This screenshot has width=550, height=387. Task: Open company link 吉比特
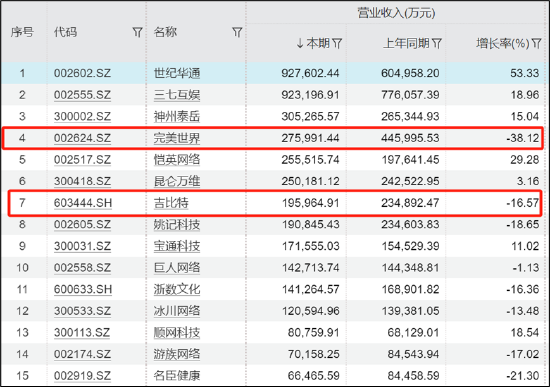pos(171,203)
